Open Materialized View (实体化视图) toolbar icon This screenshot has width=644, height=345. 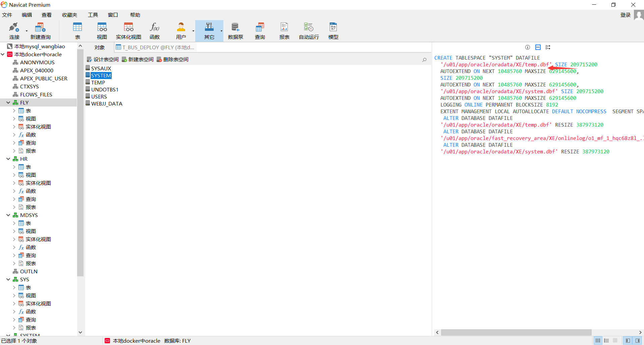[x=128, y=31]
